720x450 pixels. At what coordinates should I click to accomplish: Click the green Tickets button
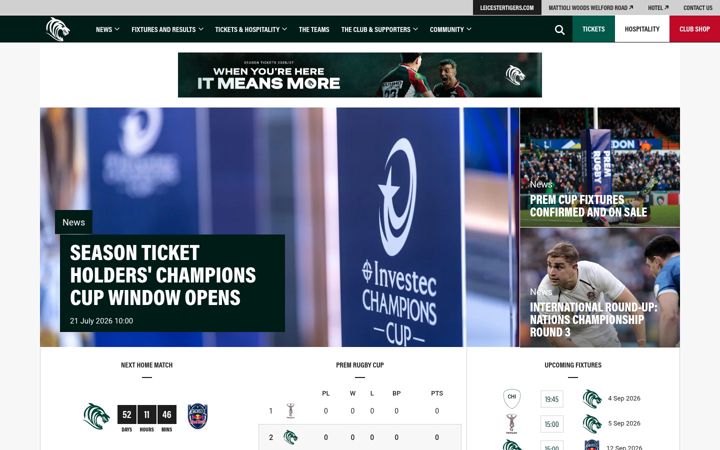pos(594,29)
